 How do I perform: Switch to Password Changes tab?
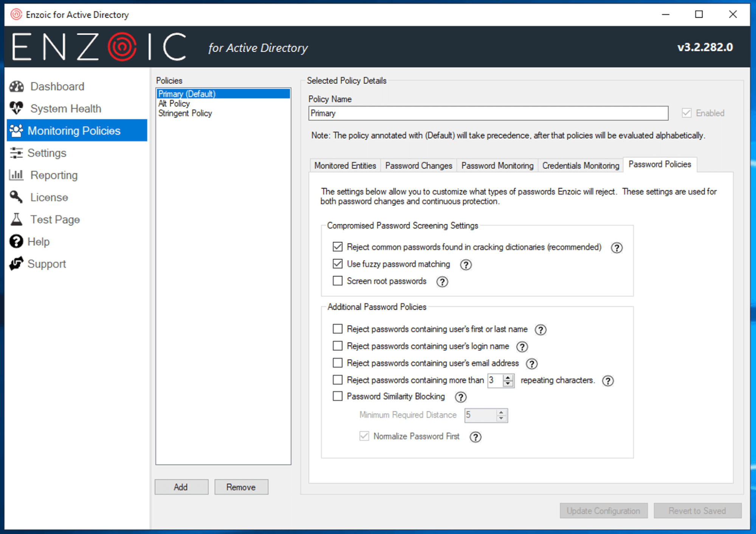(x=418, y=166)
